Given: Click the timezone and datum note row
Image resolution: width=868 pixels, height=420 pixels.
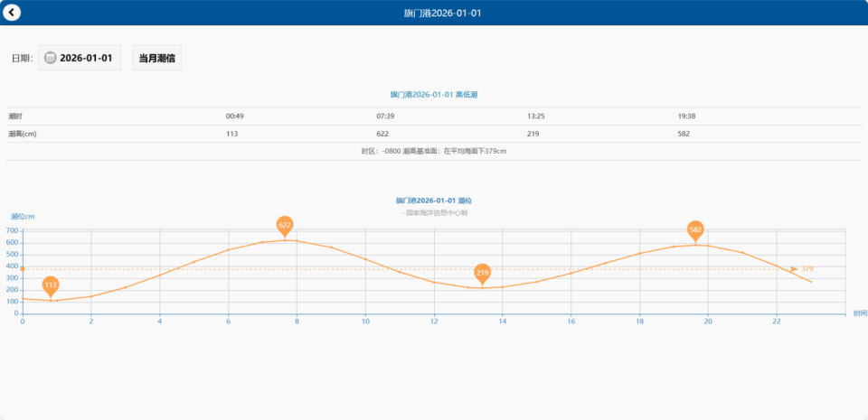Looking at the screenshot, I should tap(434, 152).
